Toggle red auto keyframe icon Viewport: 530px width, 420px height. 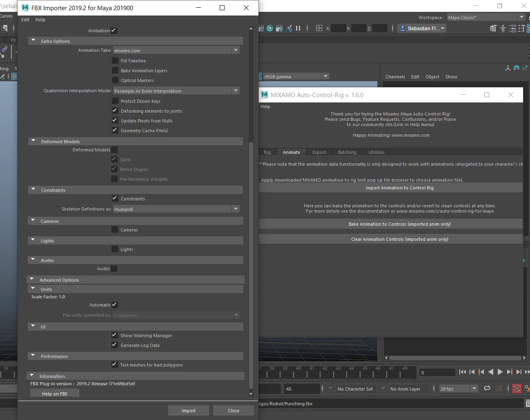coord(517,389)
